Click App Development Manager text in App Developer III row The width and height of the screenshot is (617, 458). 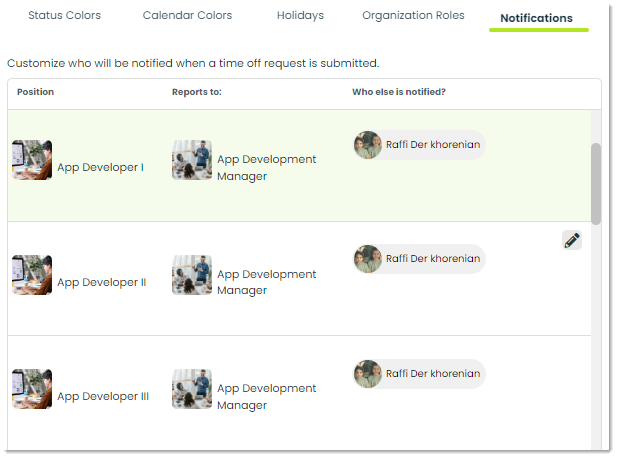pos(266,397)
